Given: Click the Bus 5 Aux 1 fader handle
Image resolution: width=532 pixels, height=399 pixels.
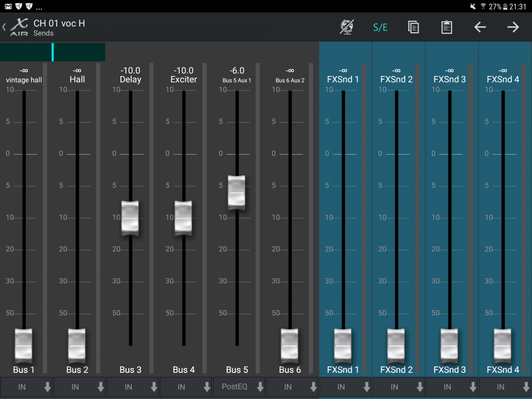Looking at the screenshot, I should click(236, 192).
